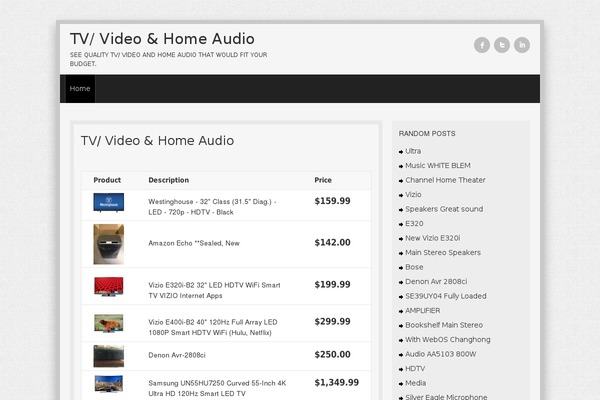
Task: Open the Twitter social icon
Action: point(502,45)
